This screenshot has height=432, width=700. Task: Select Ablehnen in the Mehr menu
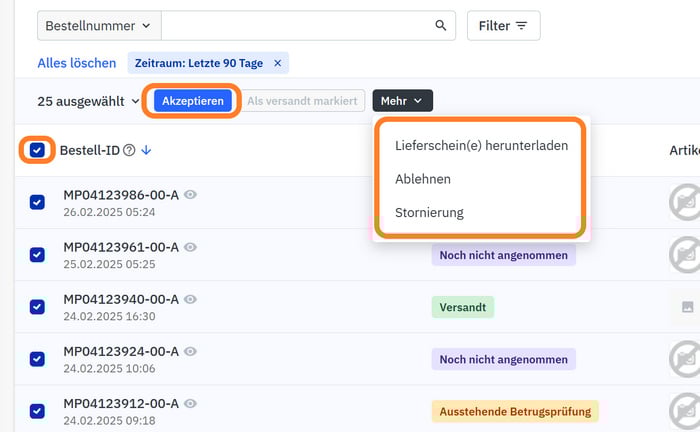[x=423, y=179]
